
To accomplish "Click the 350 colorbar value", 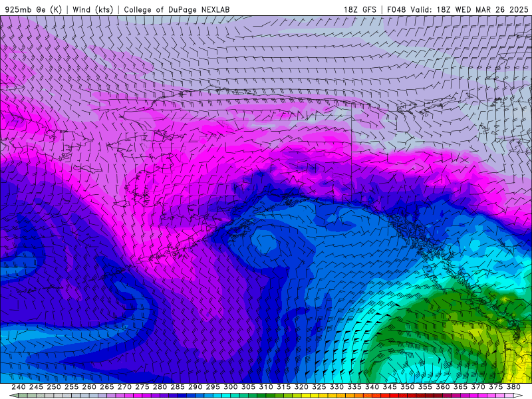I will coord(407,387).
